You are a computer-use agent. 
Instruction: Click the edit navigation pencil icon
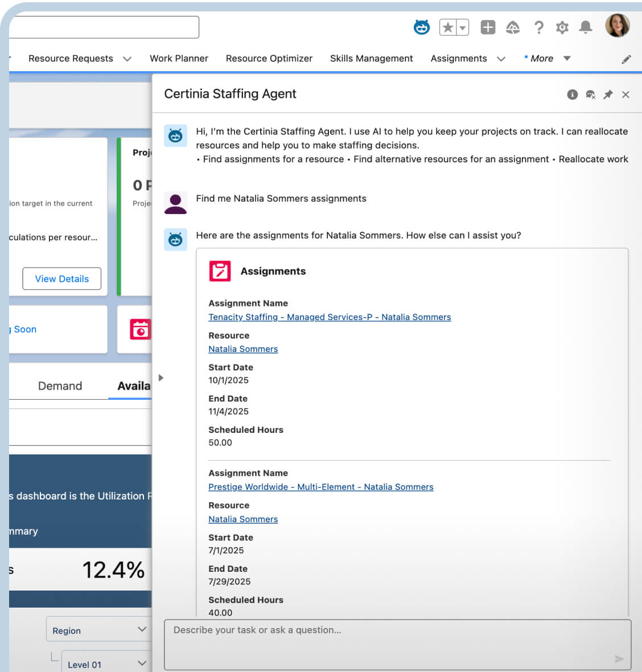point(626,59)
